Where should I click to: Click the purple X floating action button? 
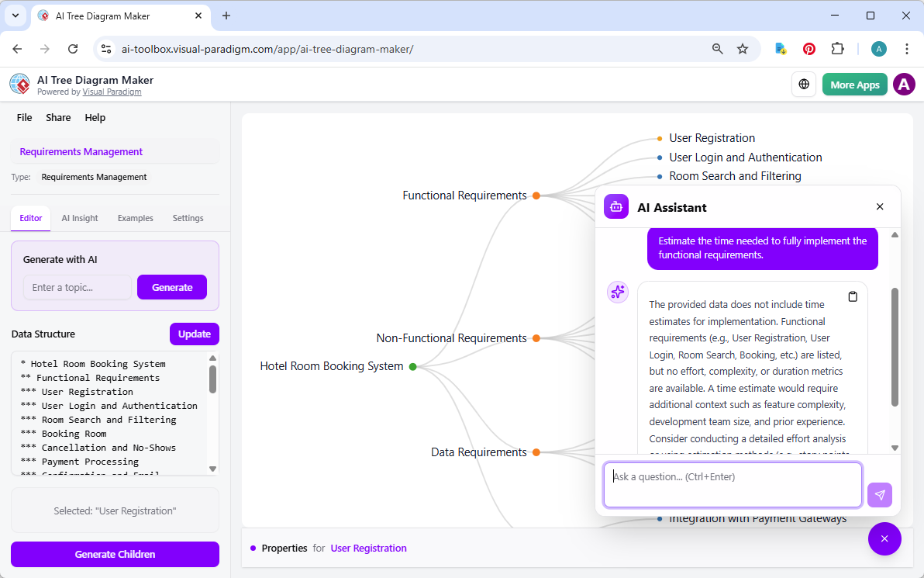pos(884,538)
